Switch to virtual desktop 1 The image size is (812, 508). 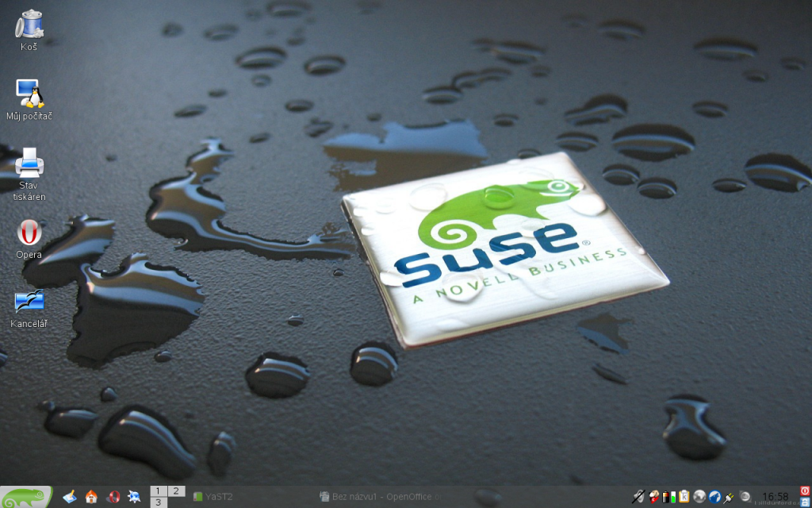click(x=159, y=491)
